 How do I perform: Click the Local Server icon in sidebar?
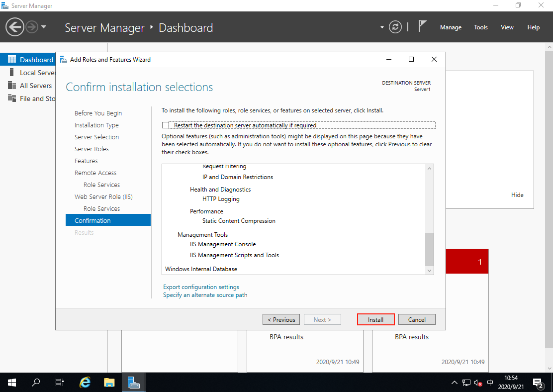pos(11,72)
